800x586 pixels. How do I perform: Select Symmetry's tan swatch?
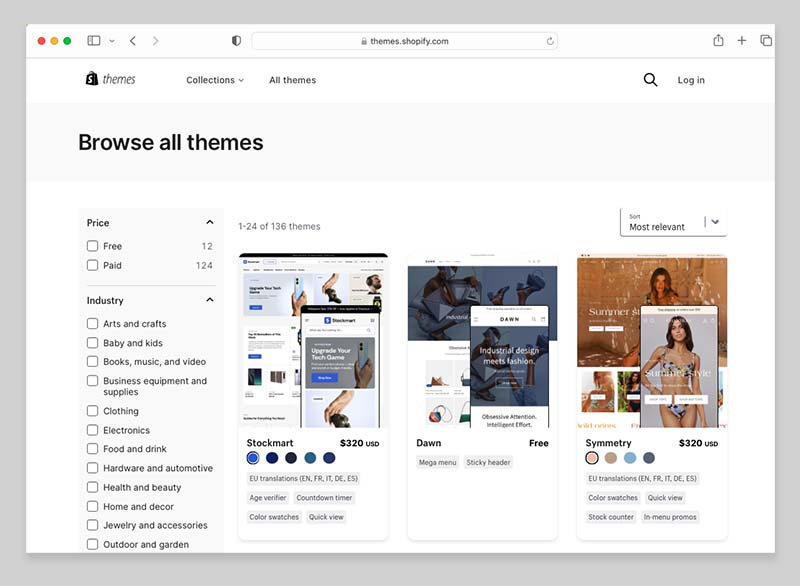(x=611, y=458)
